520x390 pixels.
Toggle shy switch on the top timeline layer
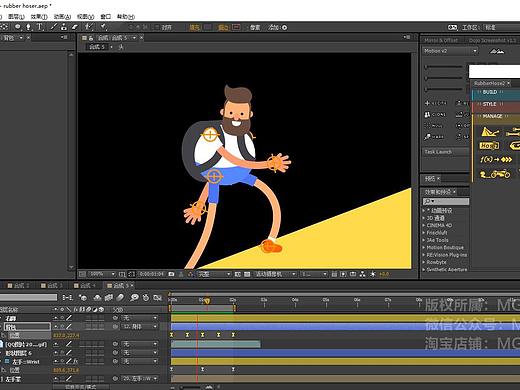[56, 318]
